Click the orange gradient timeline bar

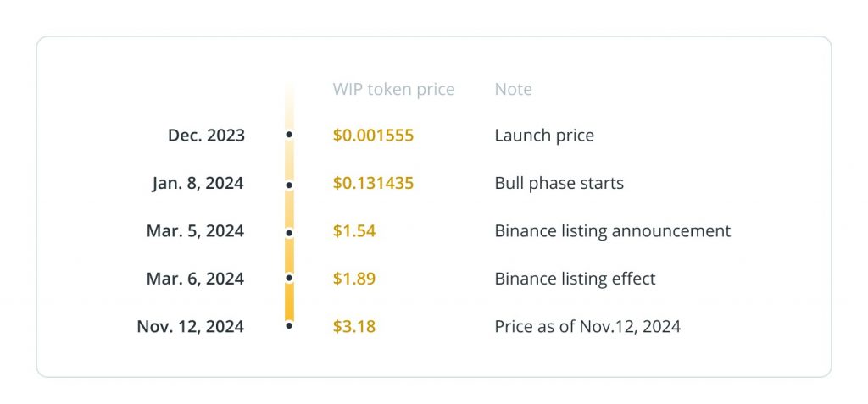click(x=289, y=202)
